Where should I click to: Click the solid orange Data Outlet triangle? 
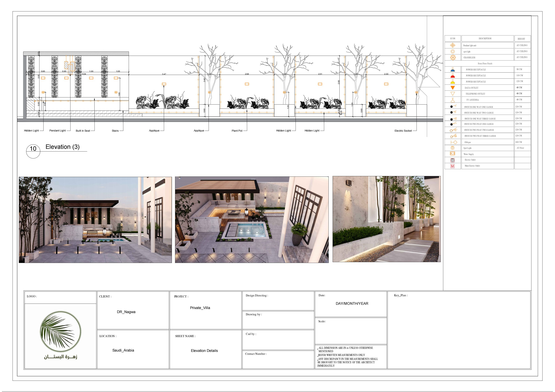452,88
